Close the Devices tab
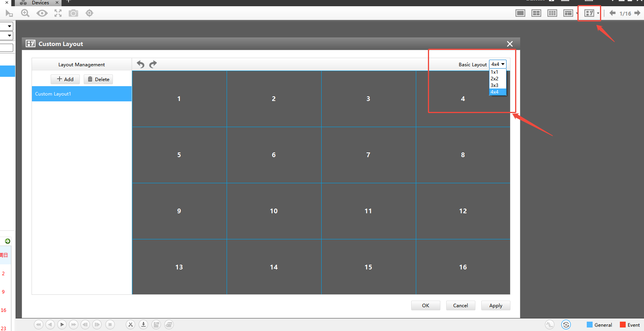This screenshot has width=644, height=331. (x=57, y=2)
